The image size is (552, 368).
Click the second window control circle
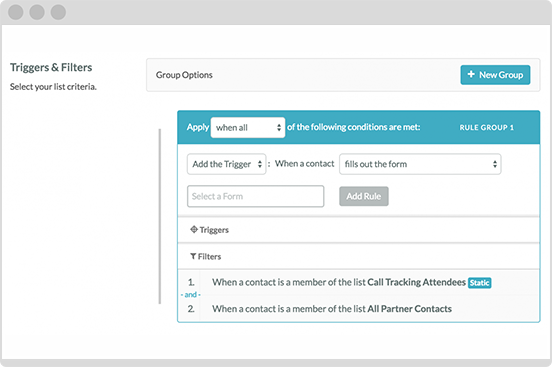(x=37, y=12)
